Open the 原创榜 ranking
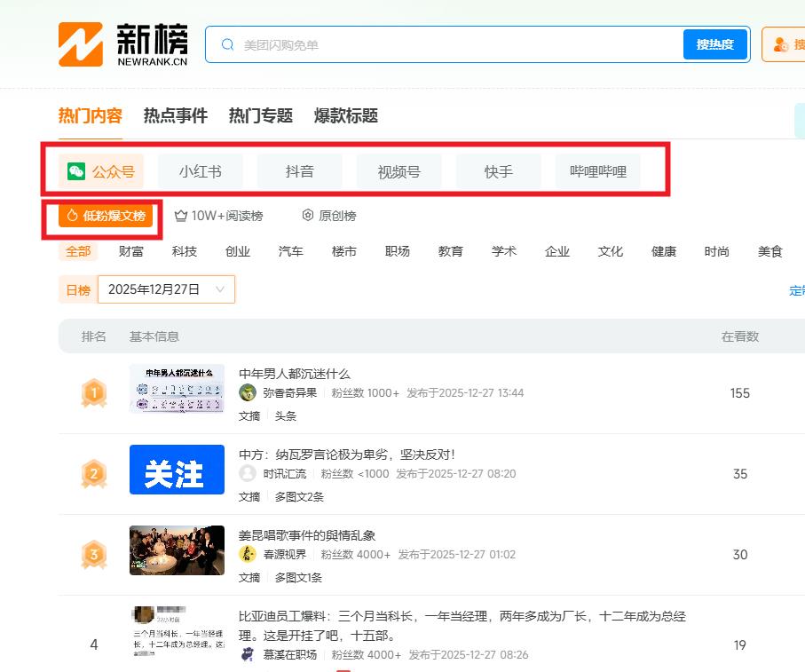805x672 pixels. tap(329, 216)
